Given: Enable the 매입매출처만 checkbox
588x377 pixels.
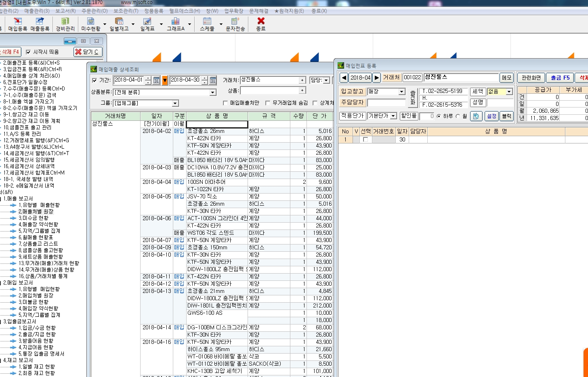Looking at the screenshot, I should click(x=225, y=103).
